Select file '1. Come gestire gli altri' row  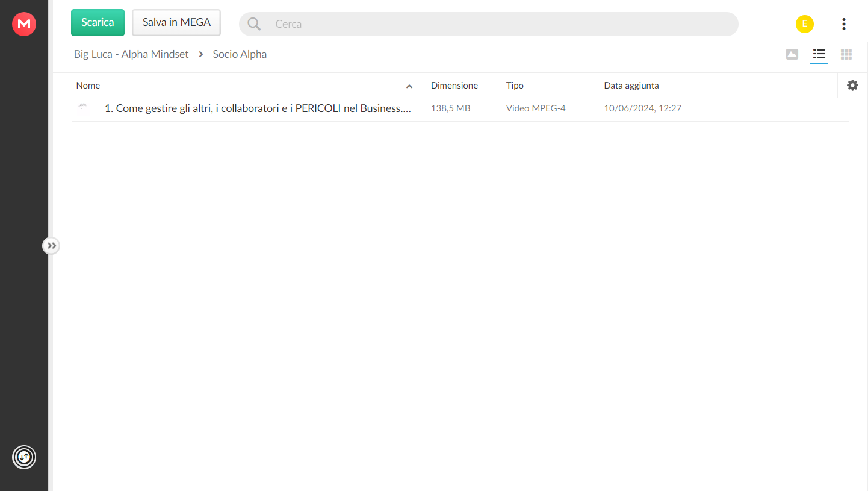pos(460,109)
